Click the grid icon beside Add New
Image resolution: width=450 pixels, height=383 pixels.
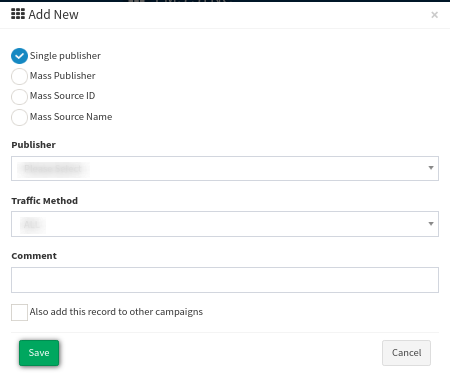(x=18, y=14)
